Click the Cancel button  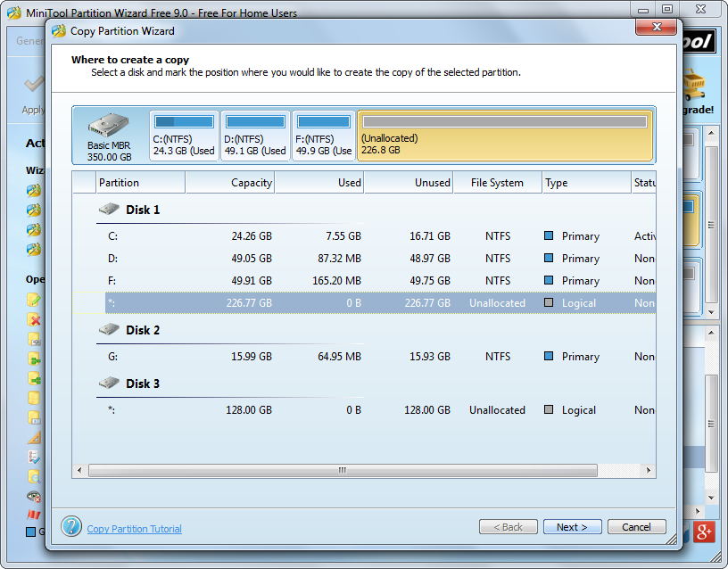pyautogui.click(x=636, y=527)
